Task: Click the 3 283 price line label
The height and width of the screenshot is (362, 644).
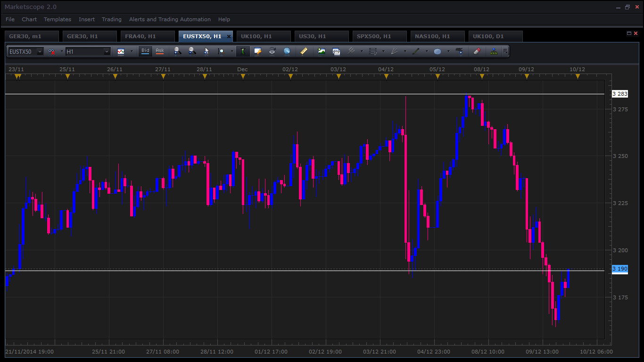Action: tap(619, 94)
